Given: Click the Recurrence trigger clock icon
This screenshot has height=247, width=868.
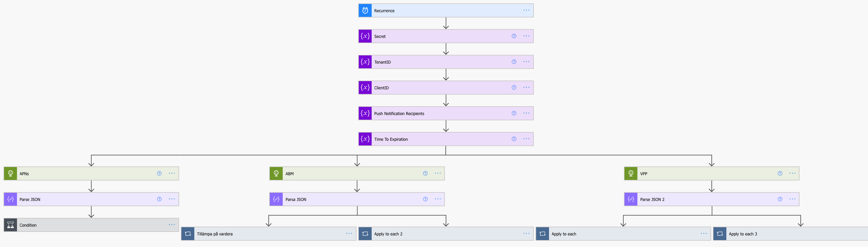Looking at the screenshot, I should pyautogui.click(x=365, y=10).
